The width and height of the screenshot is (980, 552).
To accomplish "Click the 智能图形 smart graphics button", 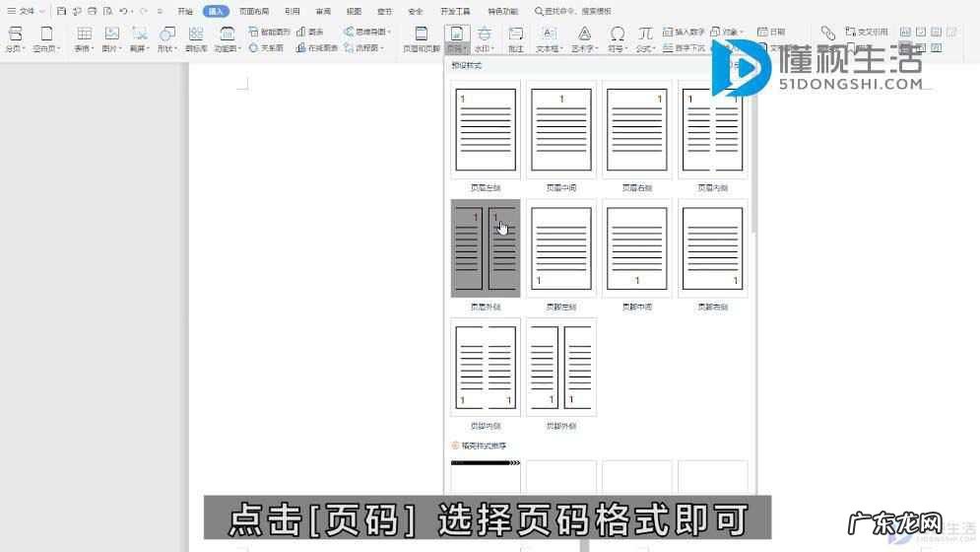I will [x=269, y=32].
